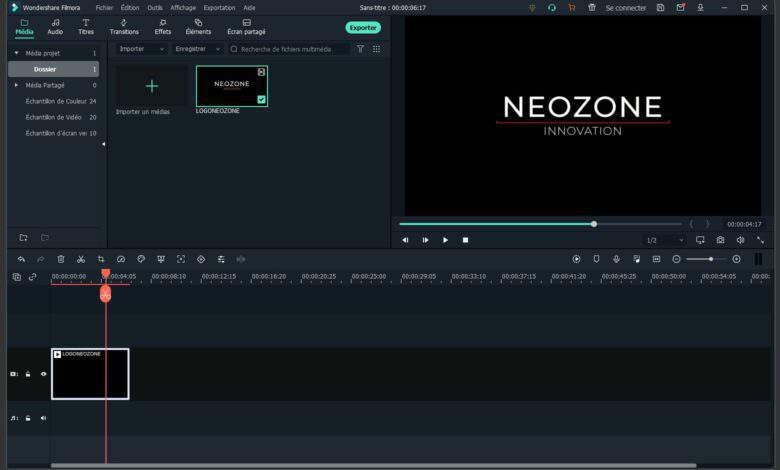Click the render preview icon
780x470 pixels.
click(576, 259)
